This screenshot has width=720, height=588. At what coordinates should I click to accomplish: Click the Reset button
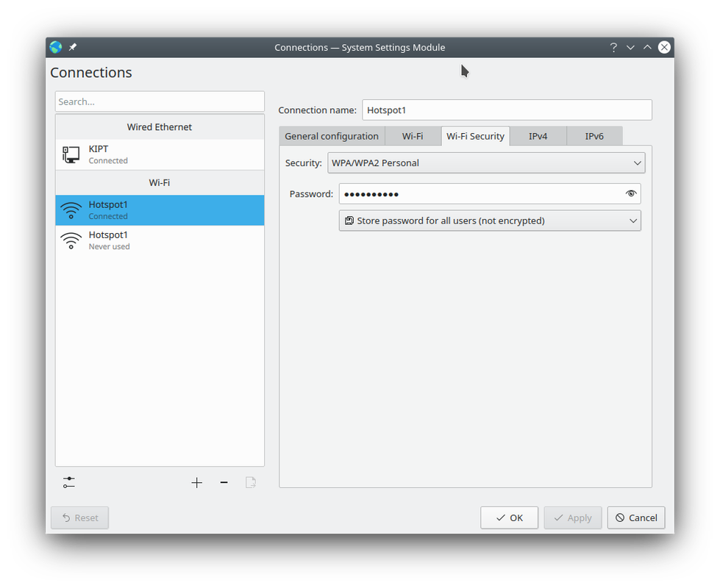point(80,517)
